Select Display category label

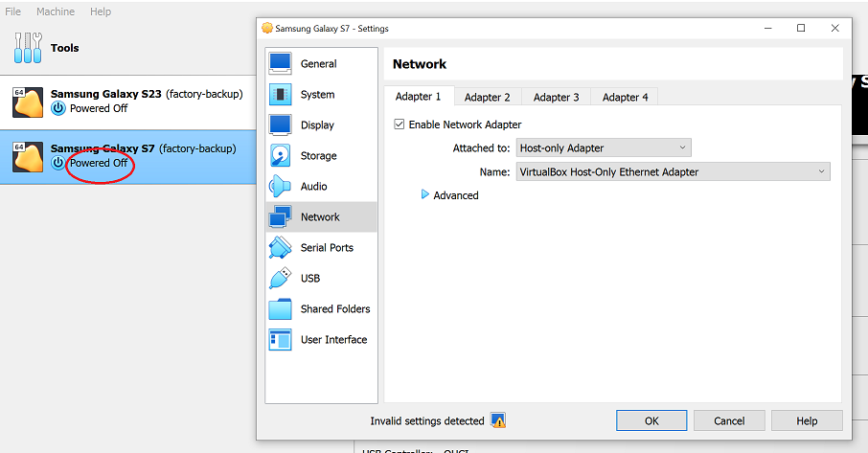pos(317,125)
